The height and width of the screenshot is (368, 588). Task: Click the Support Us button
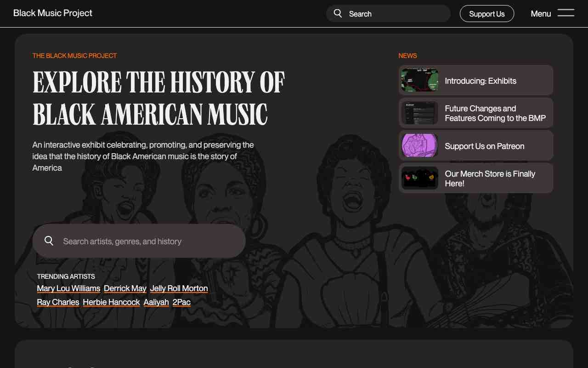tap(487, 13)
